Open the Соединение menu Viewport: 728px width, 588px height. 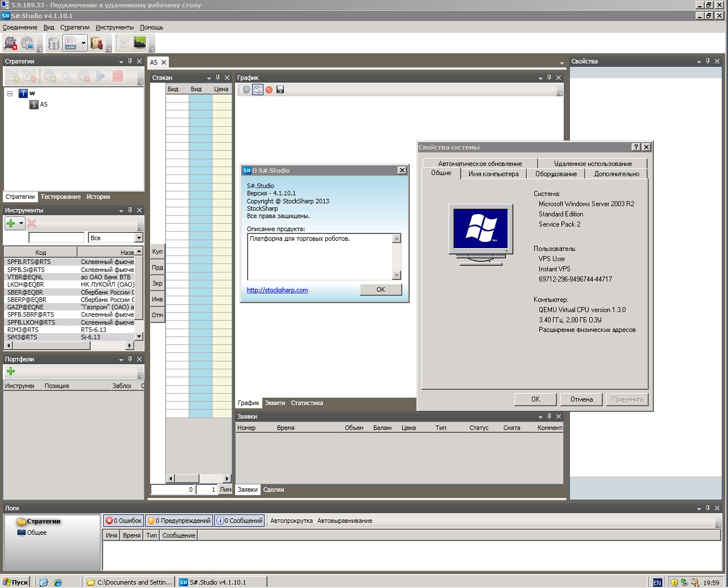coord(20,27)
